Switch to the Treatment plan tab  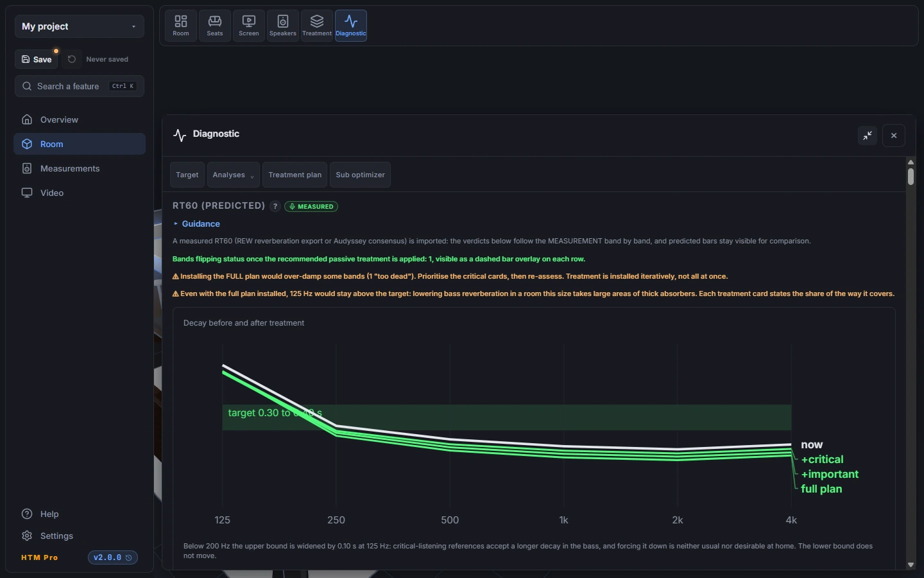[x=295, y=175]
